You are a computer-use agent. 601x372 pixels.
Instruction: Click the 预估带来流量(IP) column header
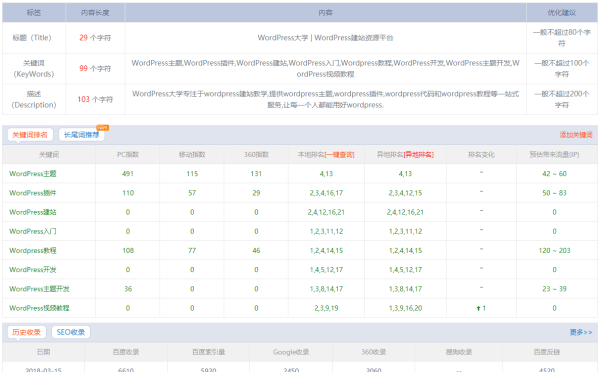click(554, 155)
